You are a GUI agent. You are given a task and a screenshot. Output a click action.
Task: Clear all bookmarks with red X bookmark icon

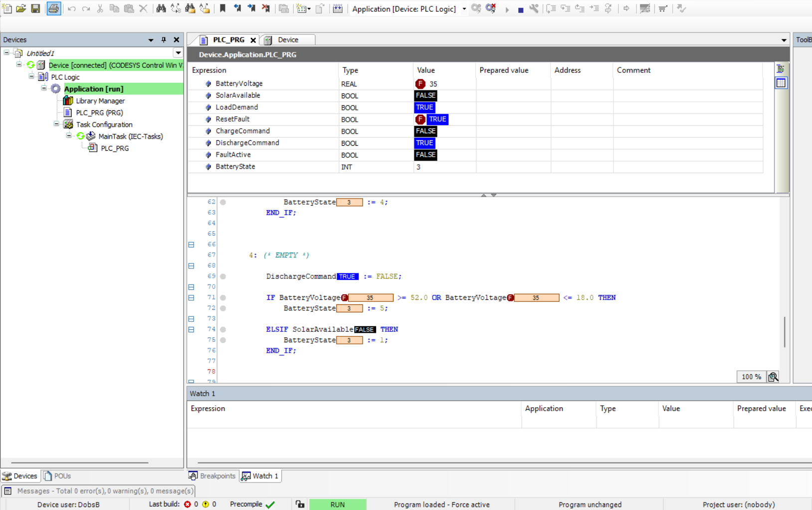click(x=266, y=8)
